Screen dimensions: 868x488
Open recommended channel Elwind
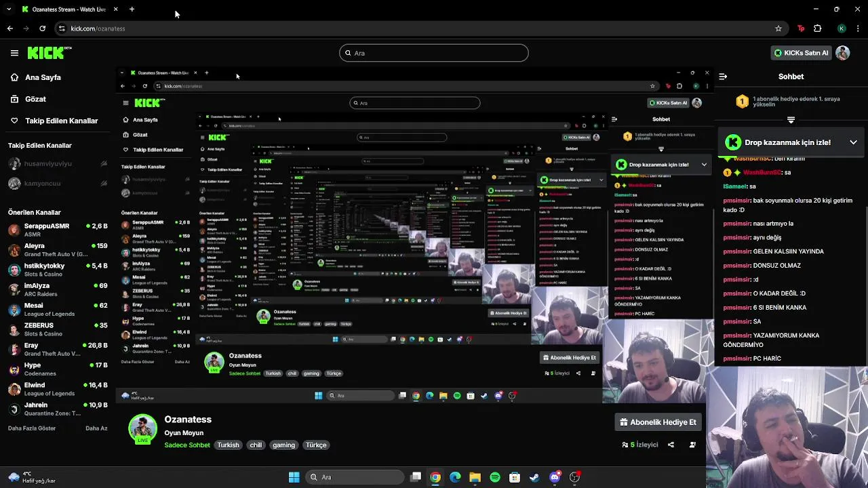pos(58,389)
